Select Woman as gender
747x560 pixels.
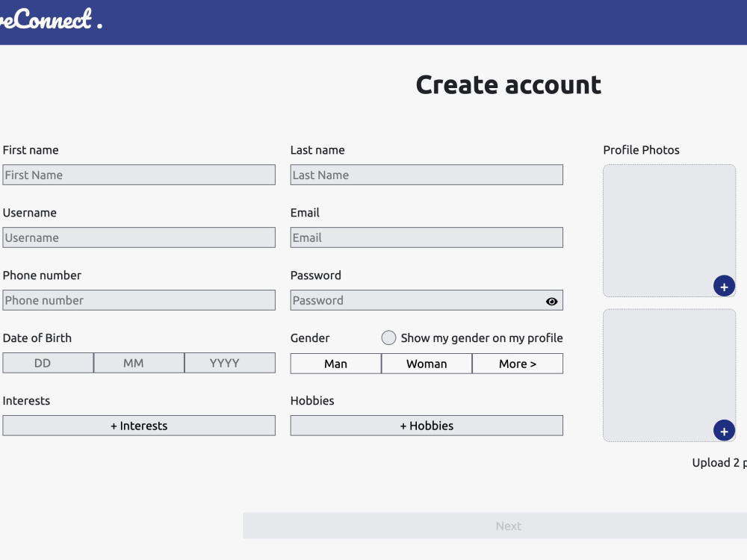click(427, 364)
